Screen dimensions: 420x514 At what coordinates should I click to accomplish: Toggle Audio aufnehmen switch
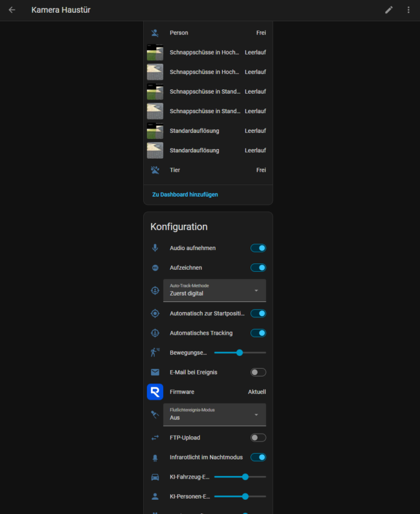[258, 248]
